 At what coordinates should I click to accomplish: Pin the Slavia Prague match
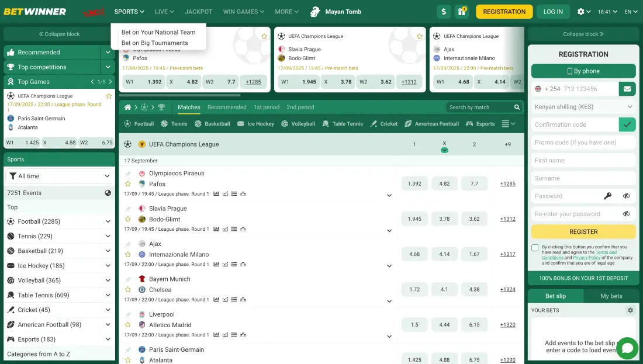coord(128,209)
